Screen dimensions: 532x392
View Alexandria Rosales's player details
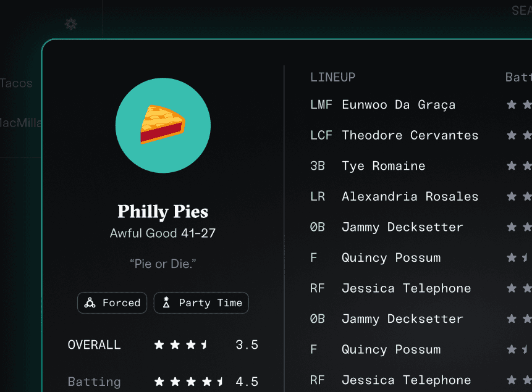pyautogui.click(x=410, y=196)
